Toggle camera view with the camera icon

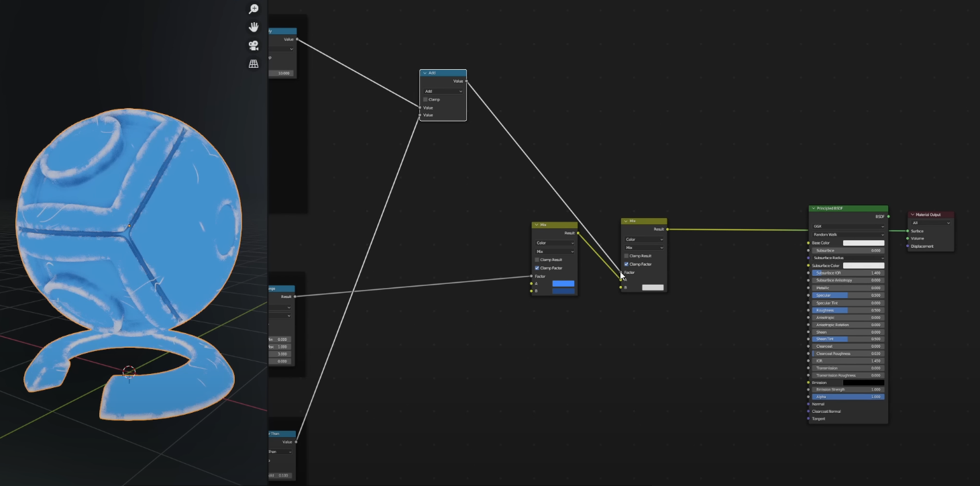[x=254, y=46]
